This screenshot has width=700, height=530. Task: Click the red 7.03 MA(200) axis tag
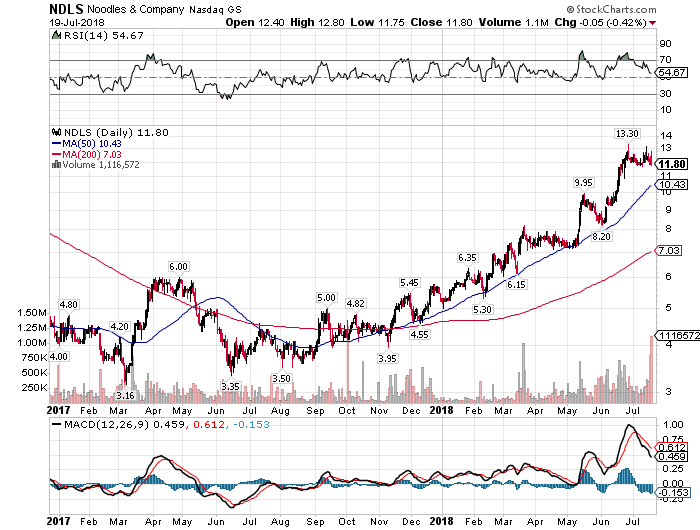(669, 250)
